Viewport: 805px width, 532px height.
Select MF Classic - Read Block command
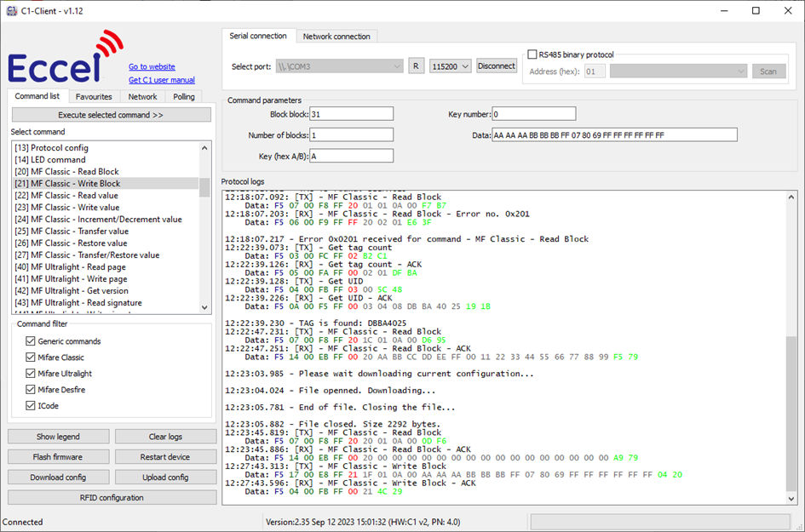click(x=66, y=171)
